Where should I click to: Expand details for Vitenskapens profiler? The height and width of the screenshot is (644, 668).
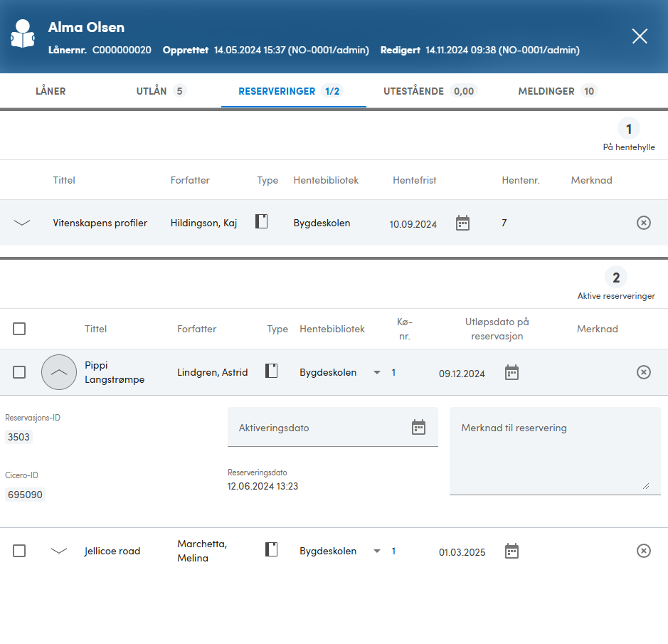(x=22, y=223)
